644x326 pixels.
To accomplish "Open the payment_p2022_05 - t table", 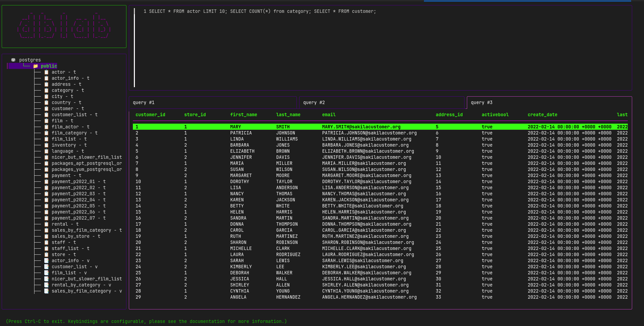I will [x=78, y=206].
